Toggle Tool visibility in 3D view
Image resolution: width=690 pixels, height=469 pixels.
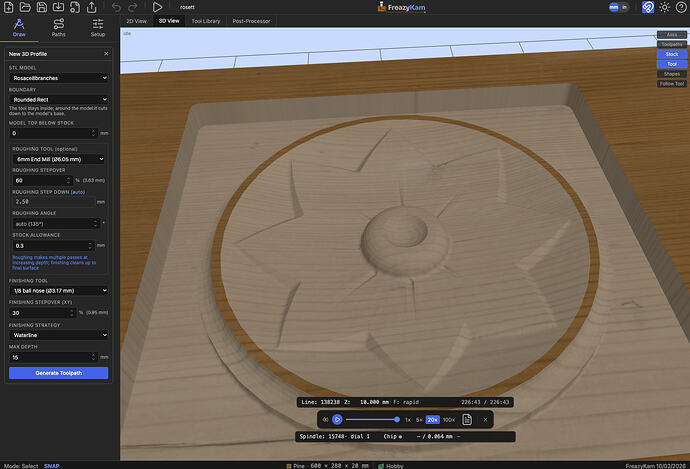[672, 64]
